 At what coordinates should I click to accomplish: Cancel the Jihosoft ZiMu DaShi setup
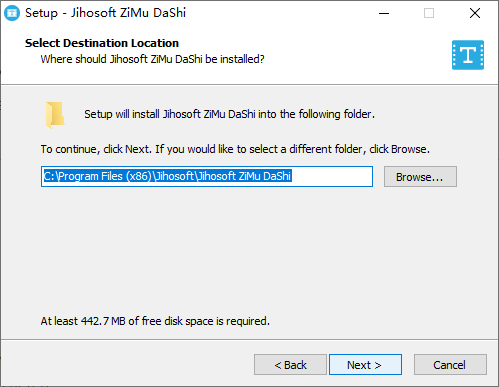coord(450,365)
